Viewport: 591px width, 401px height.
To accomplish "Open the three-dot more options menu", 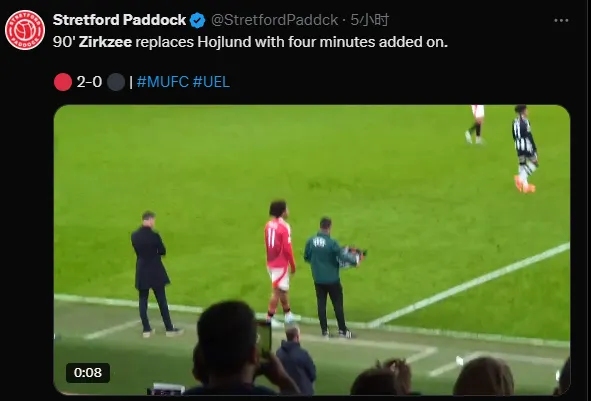I will [561, 20].
